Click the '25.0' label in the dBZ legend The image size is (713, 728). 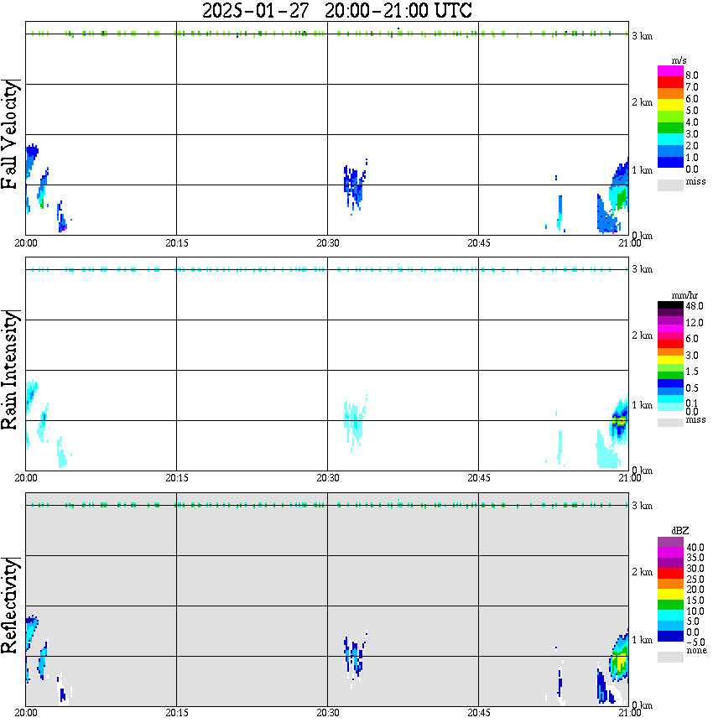point(695,579)
